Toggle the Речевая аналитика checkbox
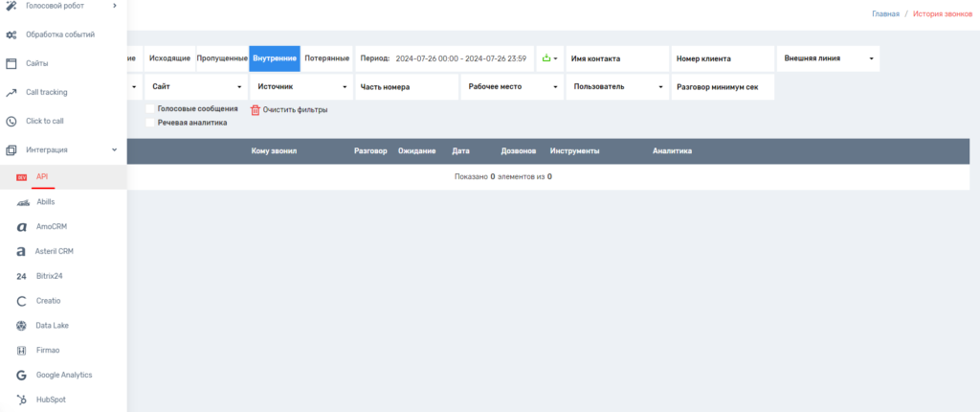Viewport: 980px width, 412px height. point(149,123)
